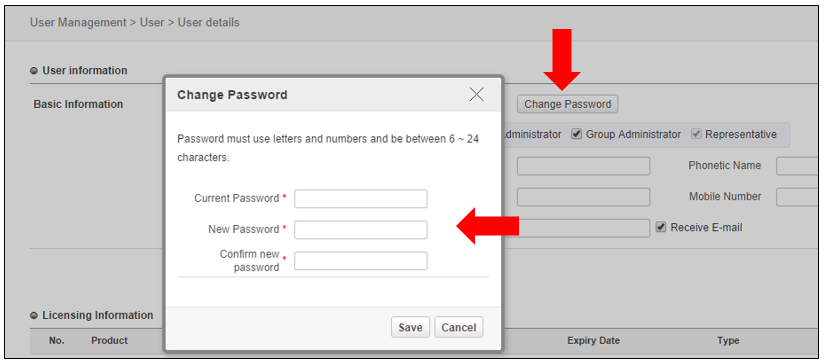Focus the New Password input field
Image resolution: width=824 pixels, height=362 pixels.
[x=360, y=230]
